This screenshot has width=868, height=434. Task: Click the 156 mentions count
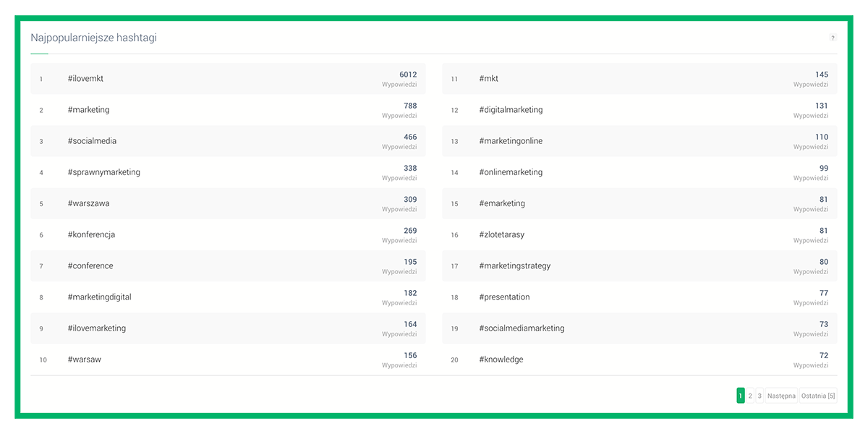click(x=410, y=355)
